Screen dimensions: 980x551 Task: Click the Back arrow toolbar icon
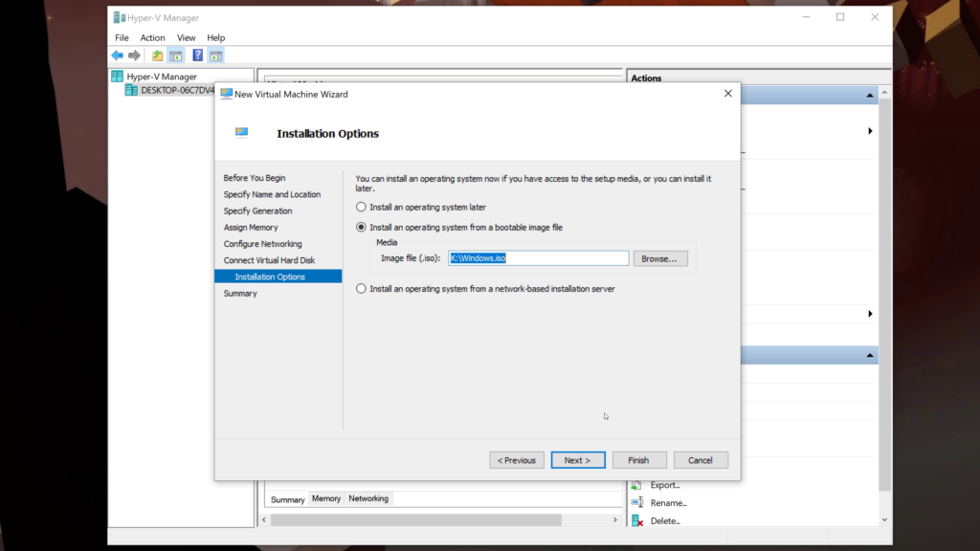click(118, 55)
